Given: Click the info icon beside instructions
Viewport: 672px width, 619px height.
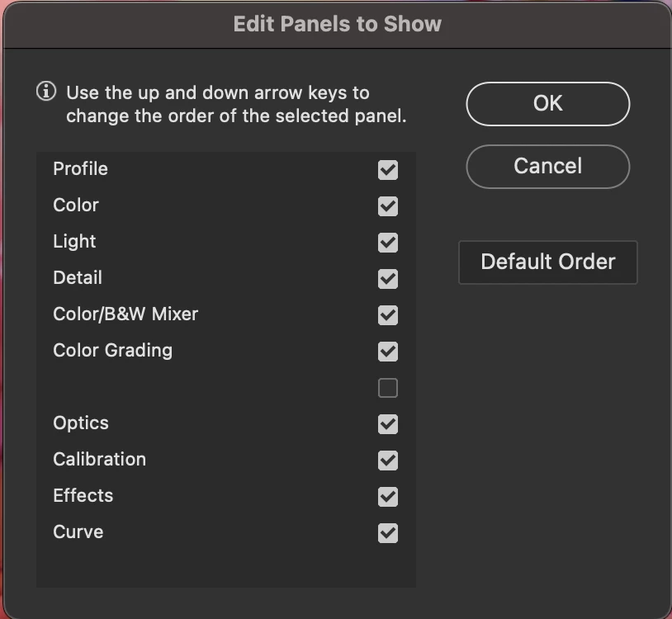Looking at the screenshot, I should tap(46, 92).
